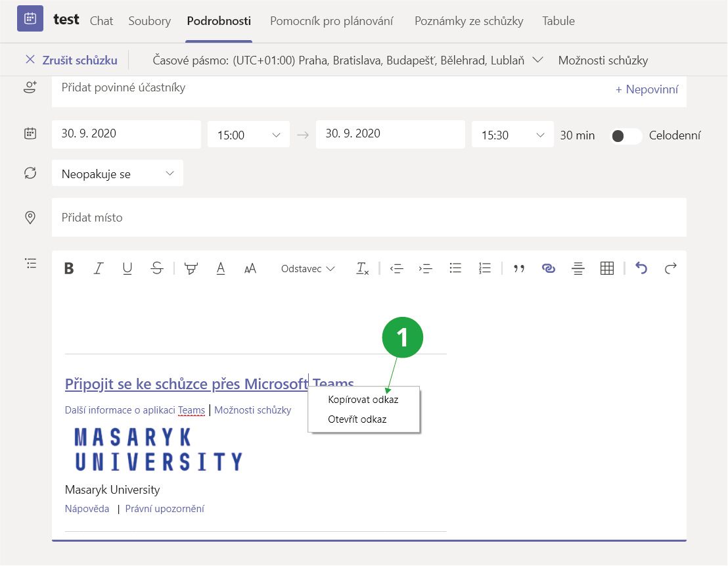Switch to the Soubory tab
The width and height of the screenshot is (728, 566).
(x=149, y=21)
